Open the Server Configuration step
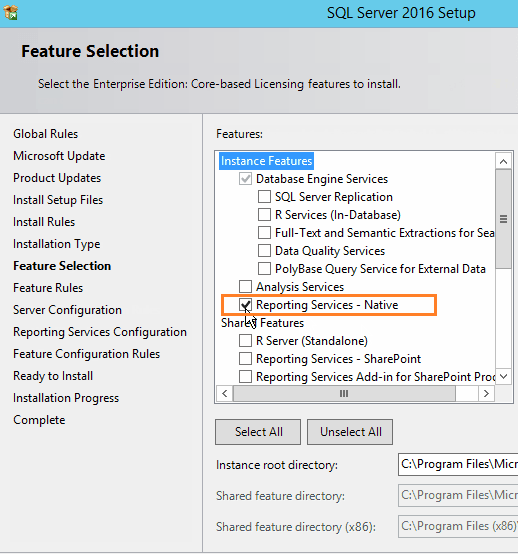Viewport: 518px width, 554px height. 67,310
